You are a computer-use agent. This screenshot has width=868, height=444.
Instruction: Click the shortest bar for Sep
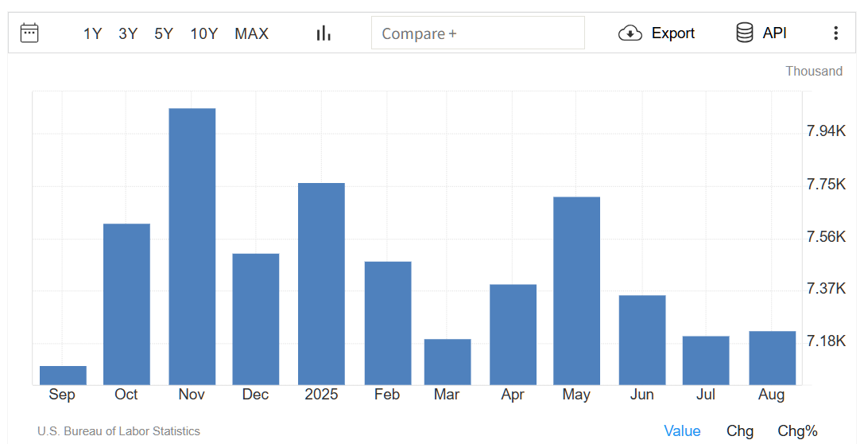click(63, 376)
